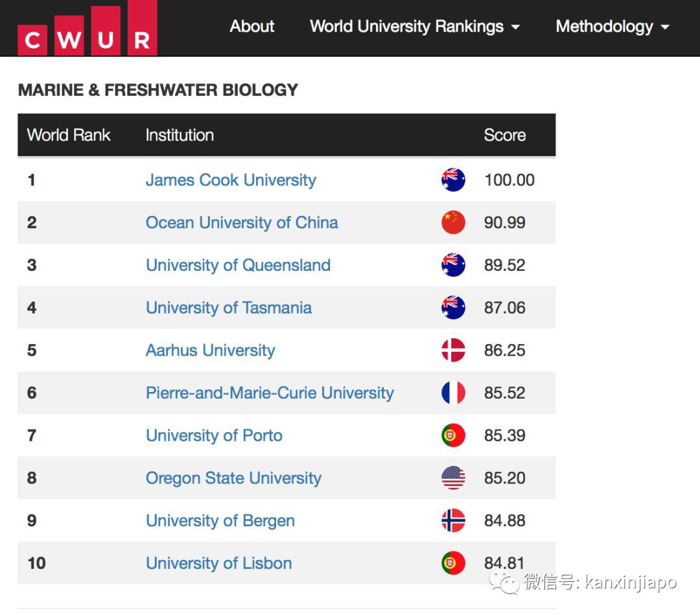Select the University of Tasmania link

click(x=228, y=308)
